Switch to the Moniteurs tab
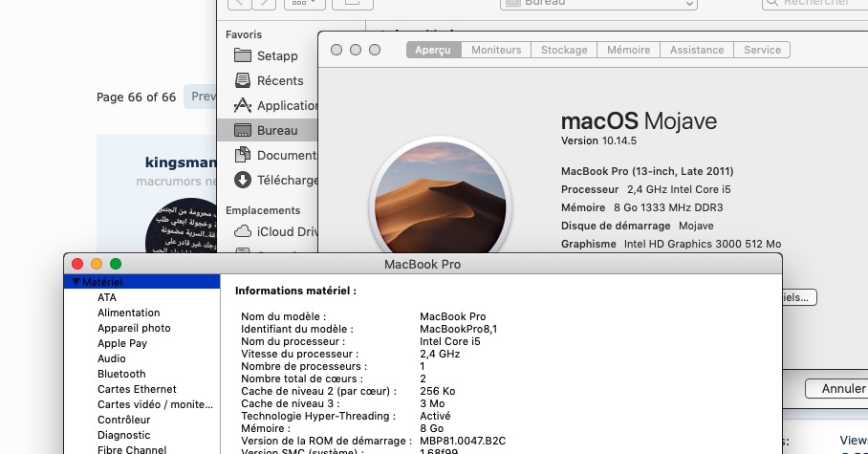 point(496,50)
